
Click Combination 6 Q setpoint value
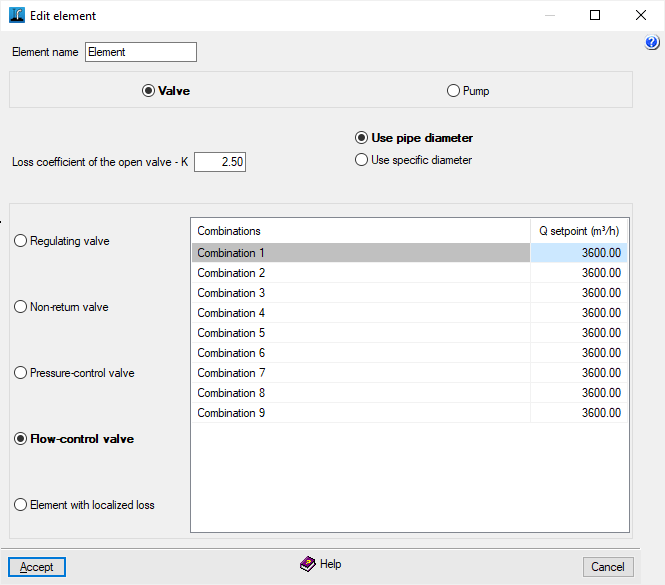[579, 353]
